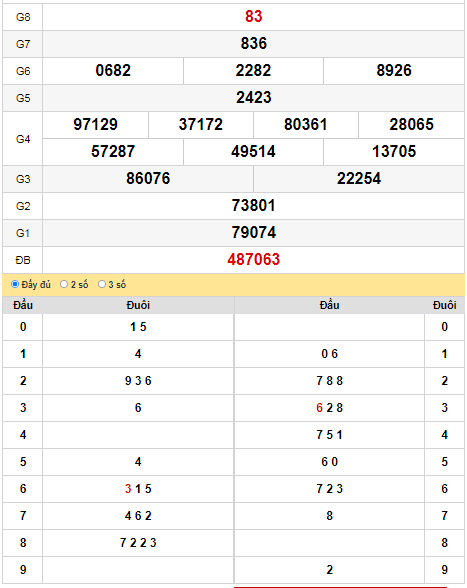Viewport: 467px width, 588px height.
Task: Click G4 number 97129
Action: pos(95,124)
